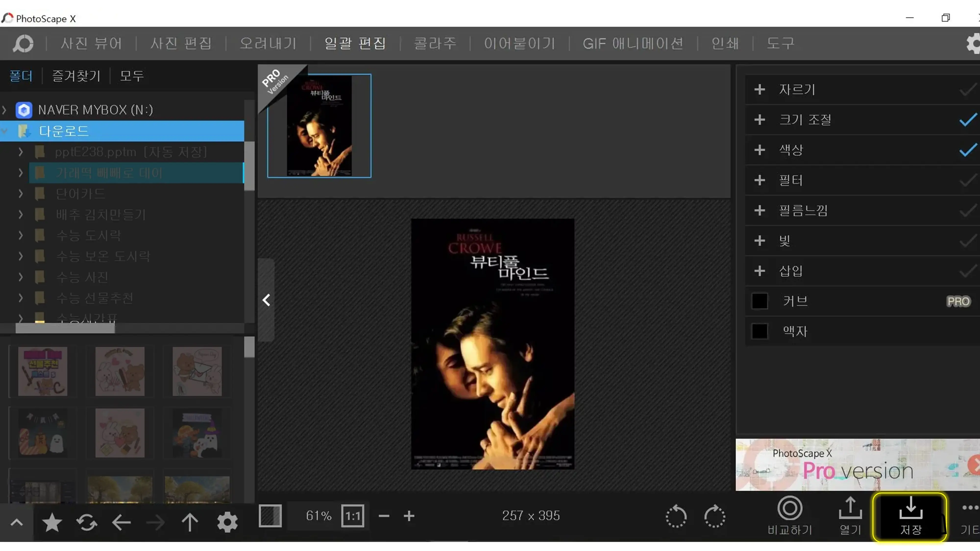
Task: Expand the 색상 section plus icon
Action: [x=759, y=150]
